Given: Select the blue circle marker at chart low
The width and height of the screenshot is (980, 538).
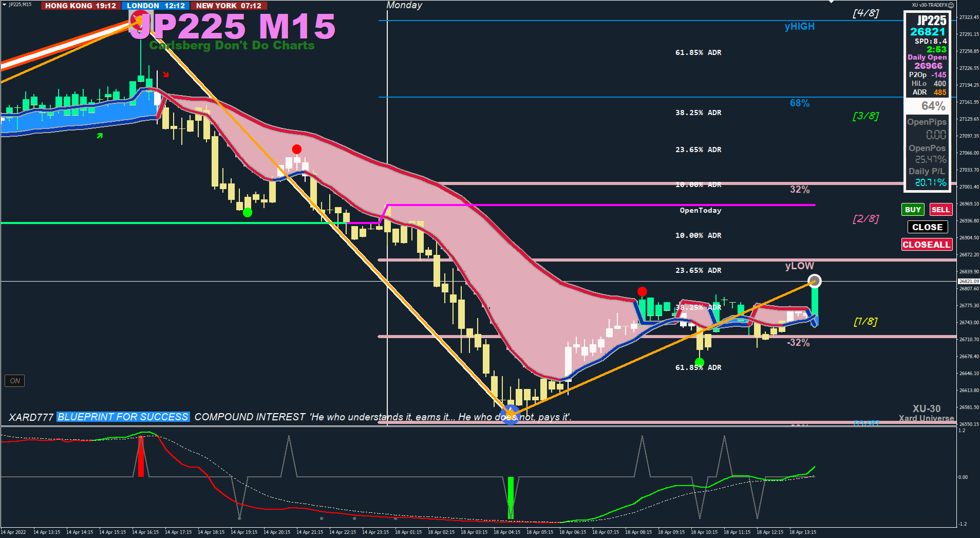Looking at the screenshot, I should click(510, 414).
